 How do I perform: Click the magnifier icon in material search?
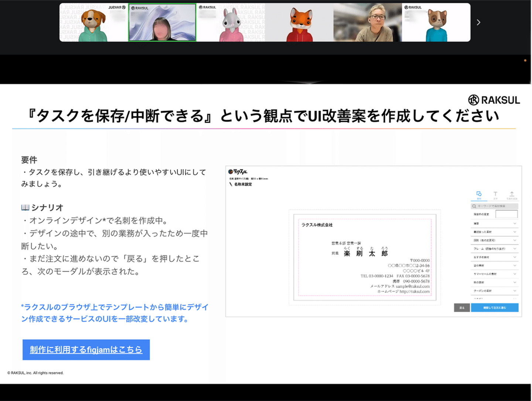coord(474,206)
